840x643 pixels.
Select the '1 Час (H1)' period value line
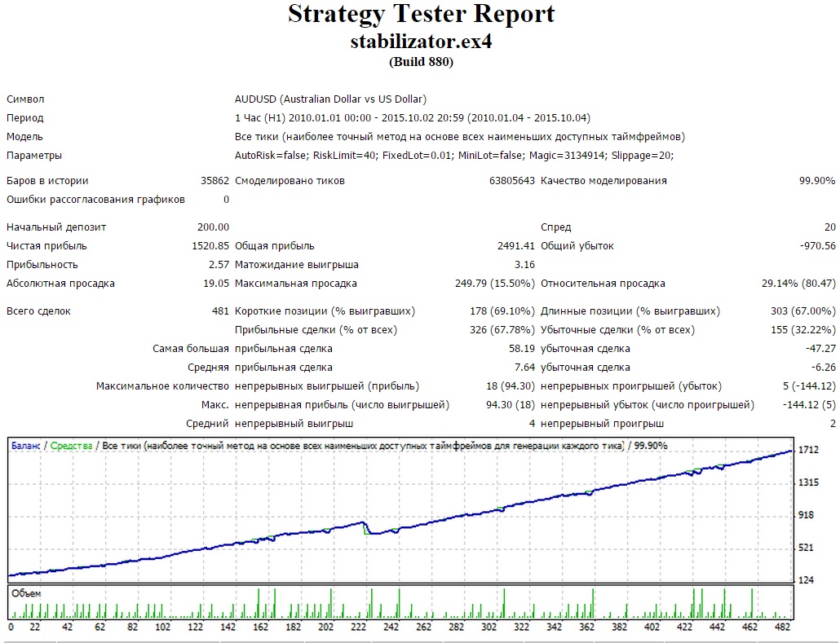tap(413, 118)
